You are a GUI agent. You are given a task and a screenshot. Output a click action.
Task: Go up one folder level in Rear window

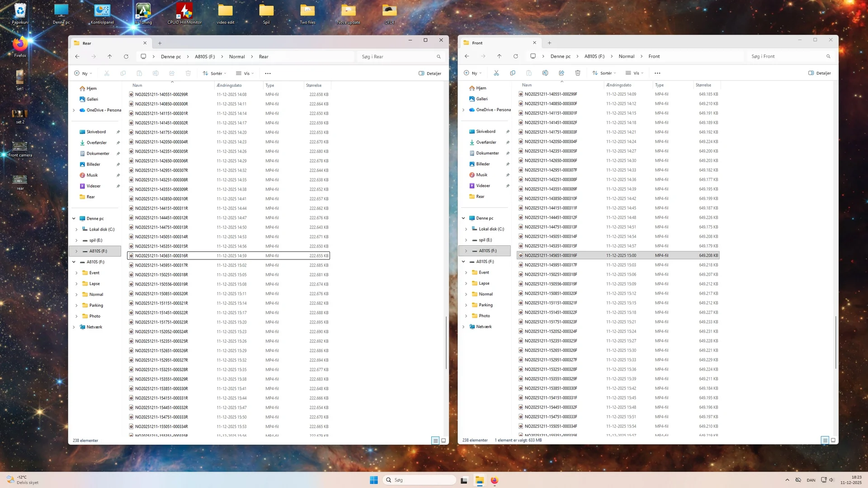tap(109, 56)
